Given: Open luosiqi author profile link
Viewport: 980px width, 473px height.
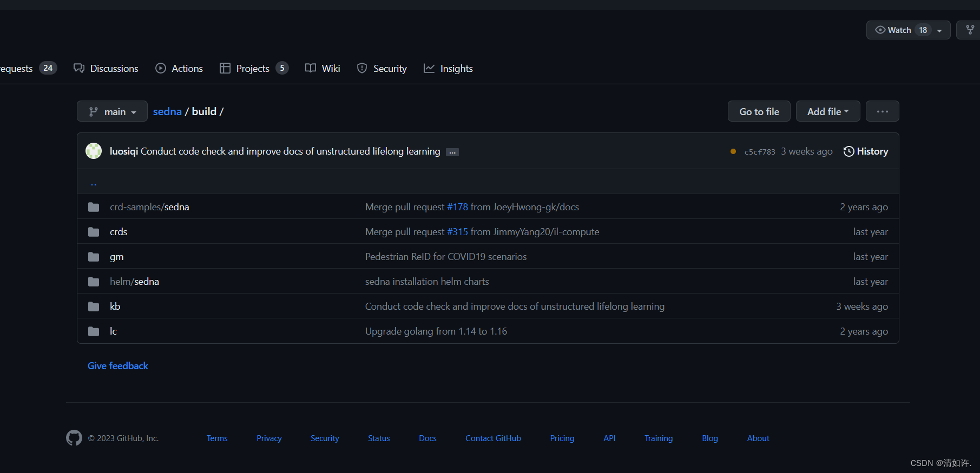Looking at the screenshot, I should point(124,151).
